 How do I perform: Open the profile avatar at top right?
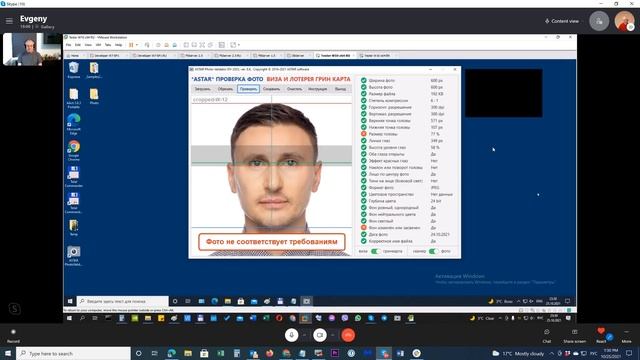click(624, 21)
